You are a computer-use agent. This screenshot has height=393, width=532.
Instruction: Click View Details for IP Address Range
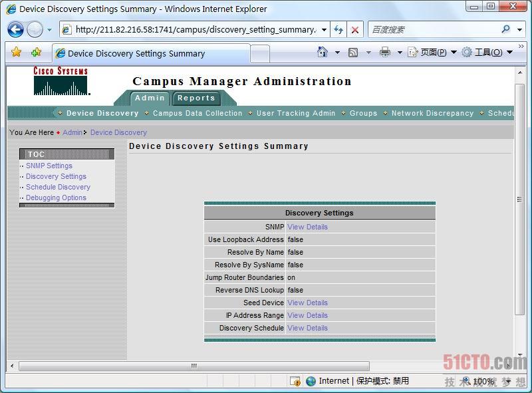[x=307, y=315]
